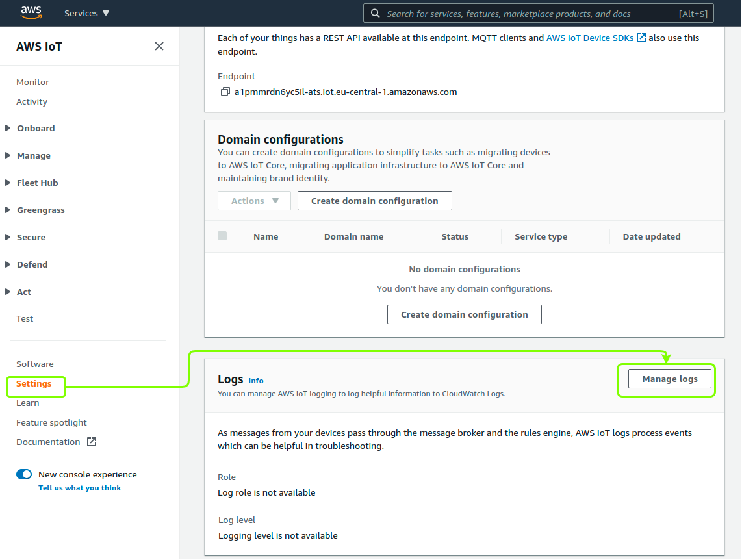Open the Logs Info link
Viewport: 742px width, 560px height.
coord(255,380)
